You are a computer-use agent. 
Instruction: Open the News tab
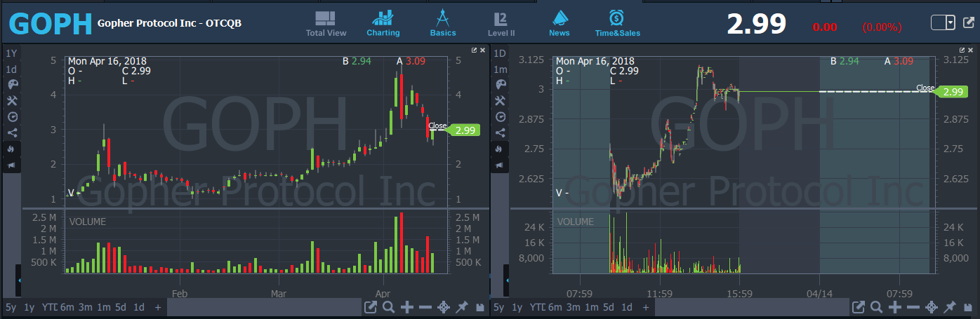[559, 24]
